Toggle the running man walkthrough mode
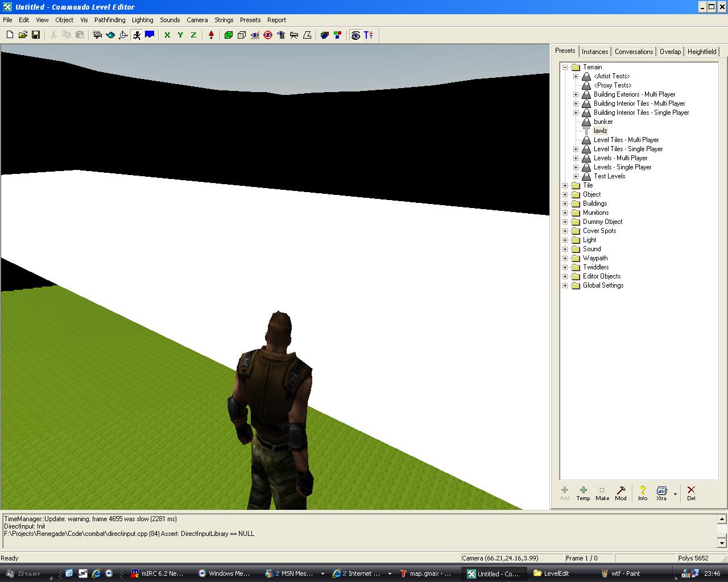This screenshot has width=728, height=582. point(136,35)
